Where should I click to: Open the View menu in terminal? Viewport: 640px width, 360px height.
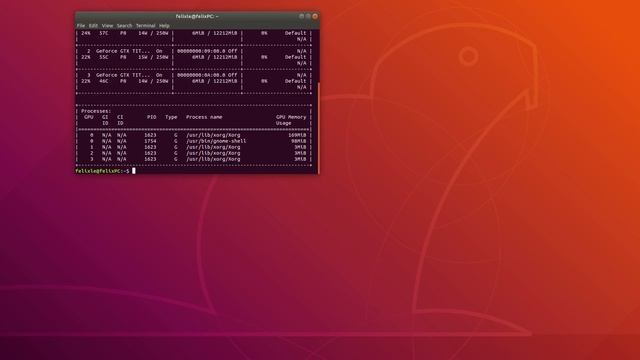point(107,25)
